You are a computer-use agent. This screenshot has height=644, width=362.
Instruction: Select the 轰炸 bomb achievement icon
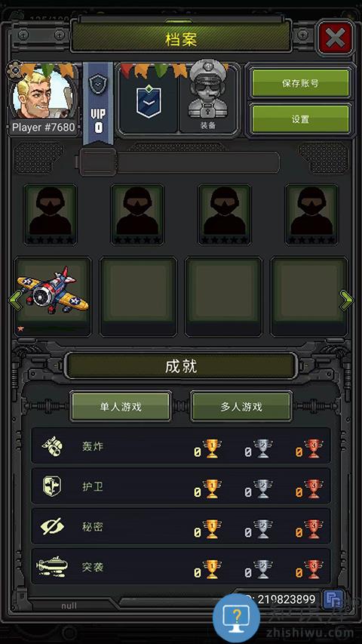tap(52, 446)
